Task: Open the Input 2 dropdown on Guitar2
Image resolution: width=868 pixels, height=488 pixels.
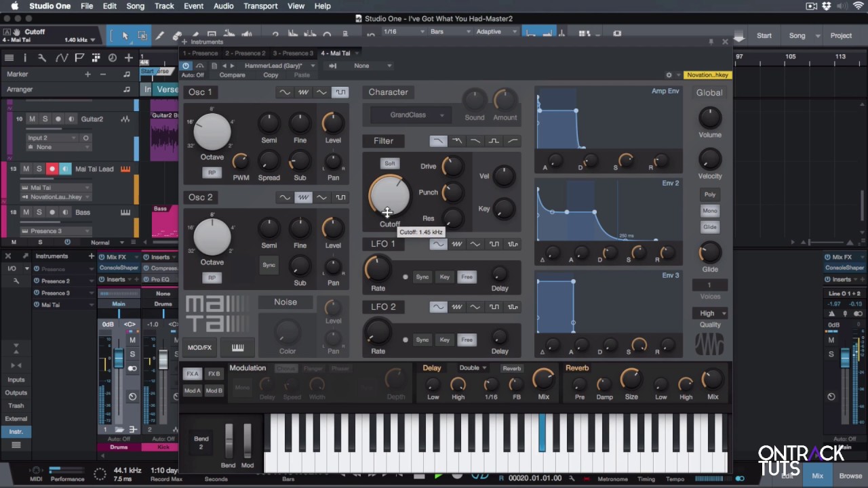Action: point(52,138)
